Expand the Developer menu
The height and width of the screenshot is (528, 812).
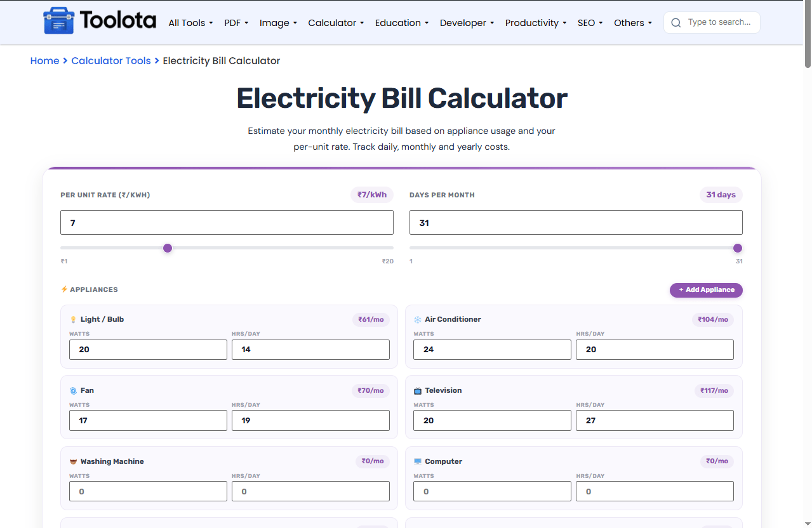[467, 23]
